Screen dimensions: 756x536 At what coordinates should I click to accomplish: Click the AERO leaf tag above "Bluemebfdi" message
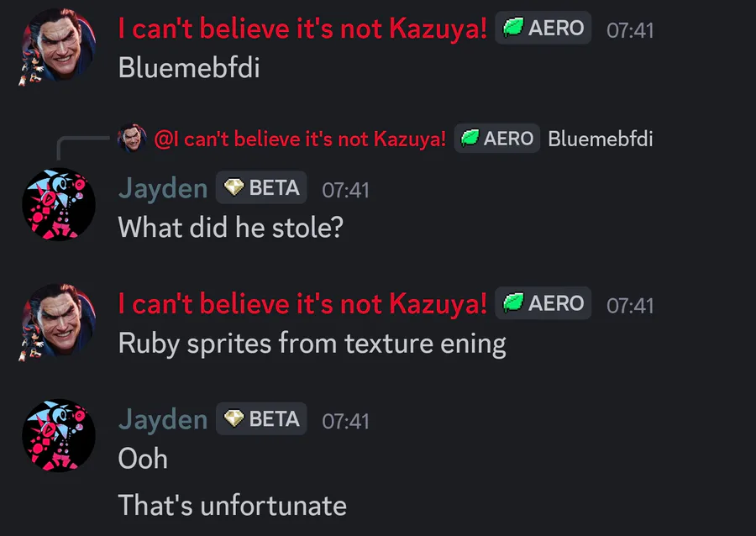[x=543, y=29]
